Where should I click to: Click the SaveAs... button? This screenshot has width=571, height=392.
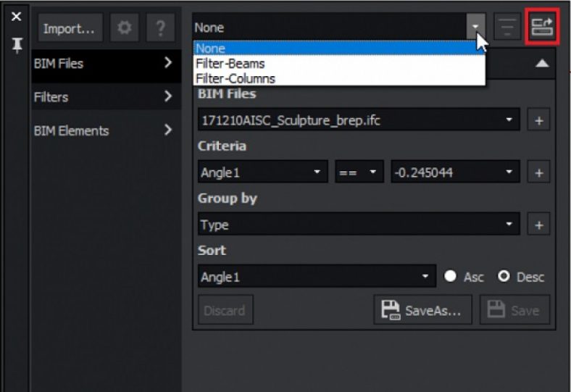pyautogui.click(x=422, y=309)
